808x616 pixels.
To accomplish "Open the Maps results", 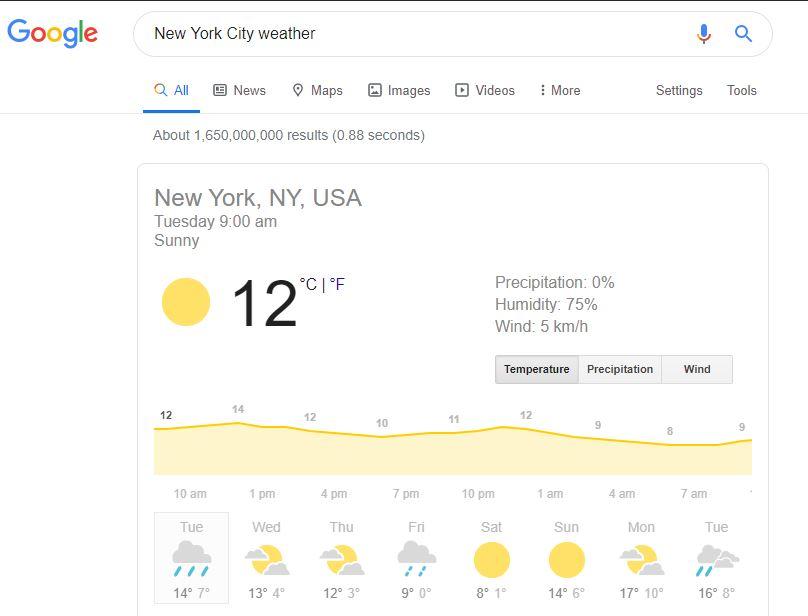I will pyautogui.click(x=317, y=90).
